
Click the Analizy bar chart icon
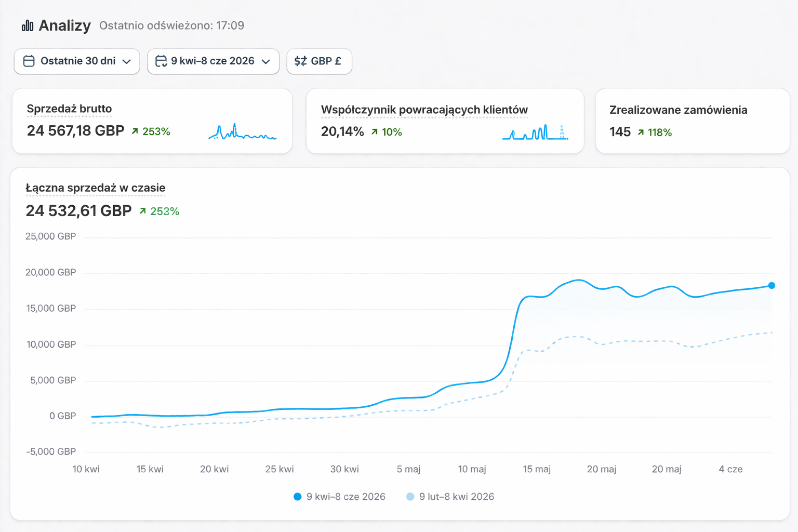(x=28, y=25)
